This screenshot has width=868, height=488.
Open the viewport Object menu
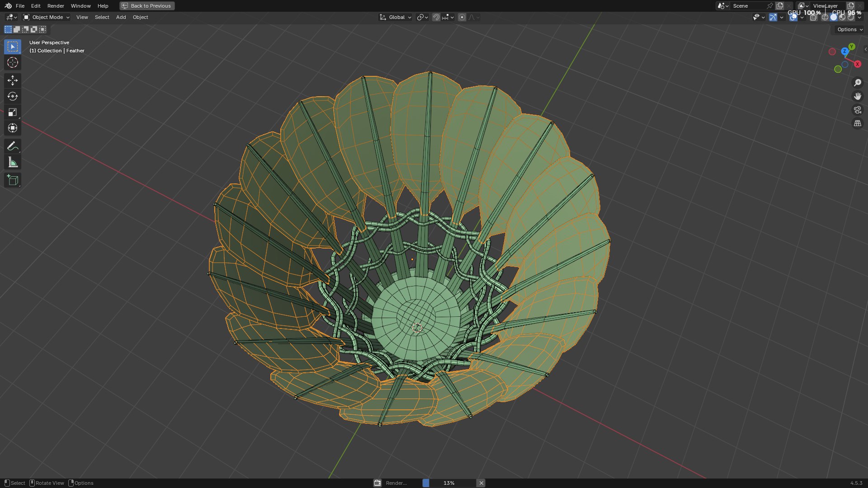[140, 17]
